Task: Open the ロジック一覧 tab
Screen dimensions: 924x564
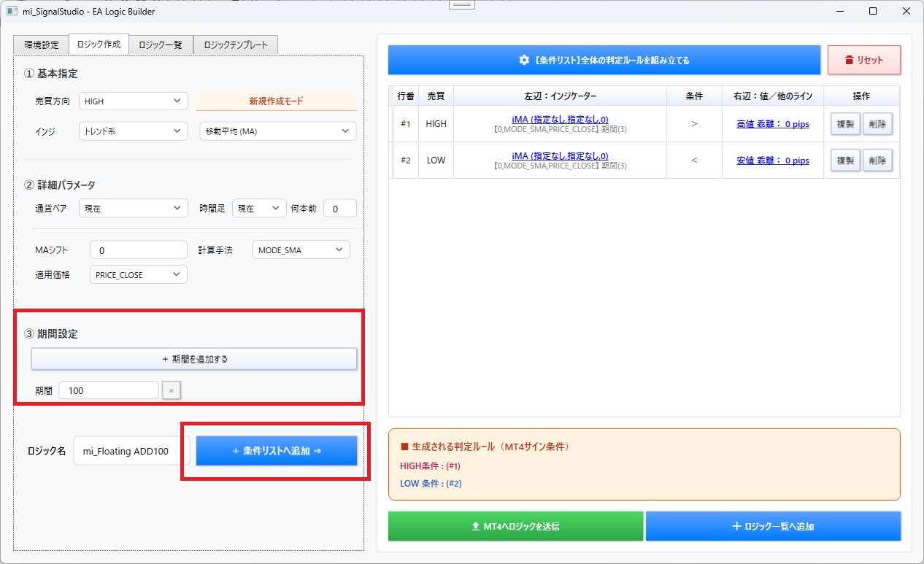Action: point(161,45)
